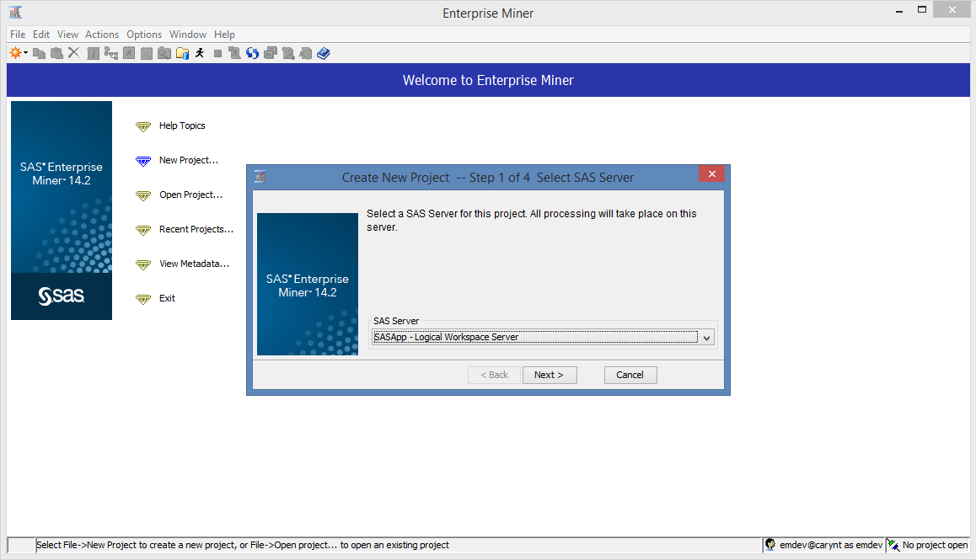Open the SAS Server dropdown list
976x560 pixels.
[707, 337]
